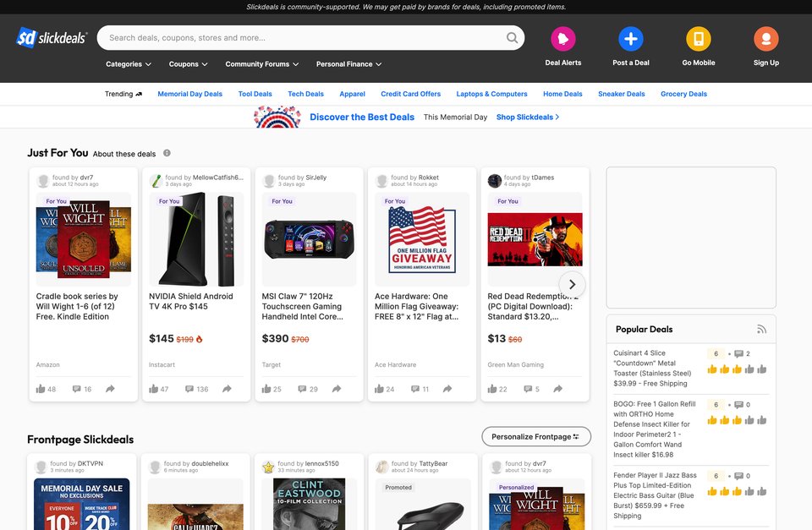
Task: Like the Cradle book series deal
Action: (41, 389)
